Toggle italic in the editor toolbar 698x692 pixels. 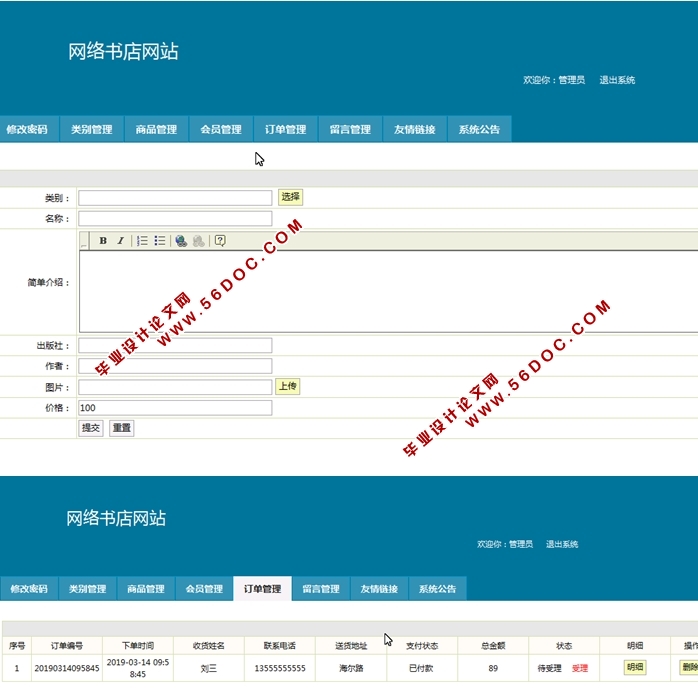coord(120,240)
